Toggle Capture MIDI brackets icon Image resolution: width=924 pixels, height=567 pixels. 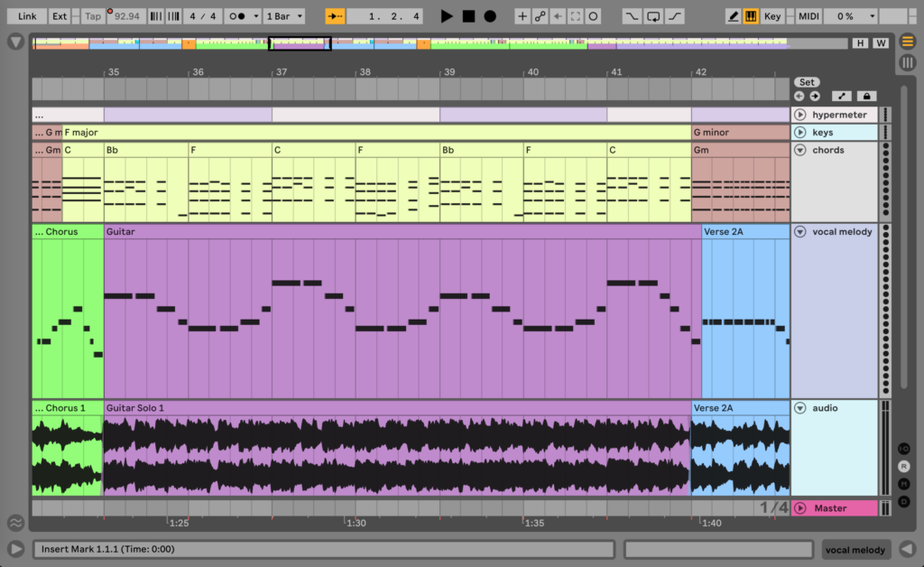tap(575, 16)
